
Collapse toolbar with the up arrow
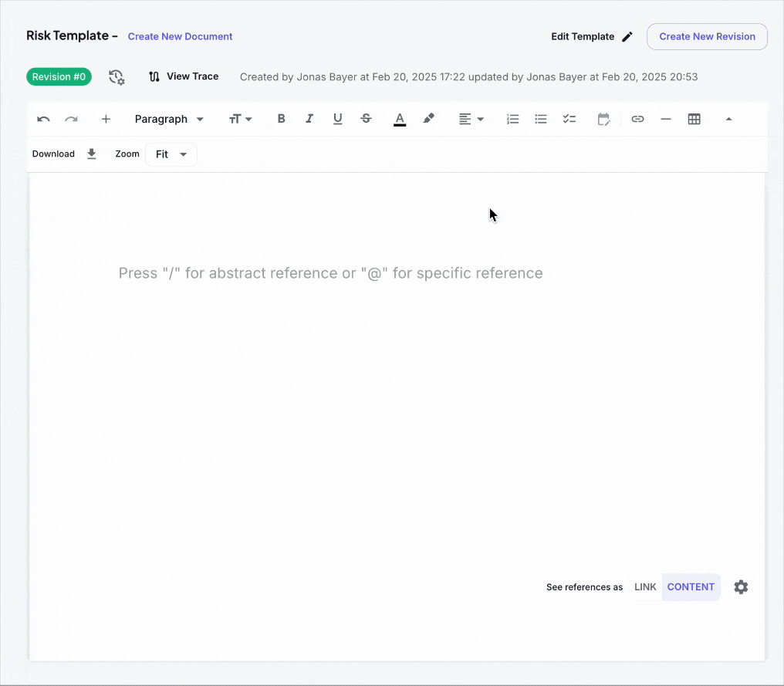(728, 119)
